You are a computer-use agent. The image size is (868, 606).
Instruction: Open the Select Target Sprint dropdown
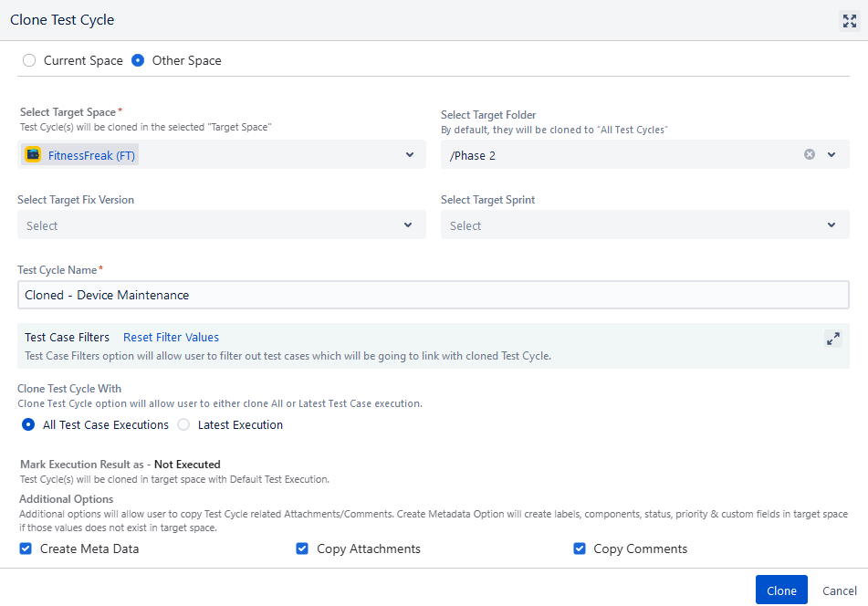click(x=831, y=225)
